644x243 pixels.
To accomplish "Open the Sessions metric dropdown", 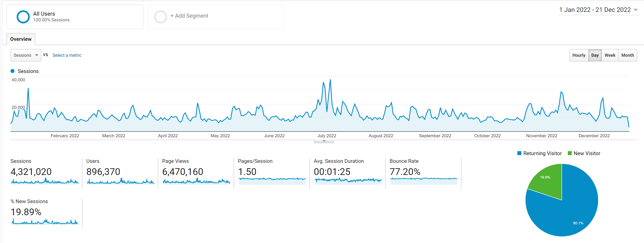I will (x=26, y=55).
